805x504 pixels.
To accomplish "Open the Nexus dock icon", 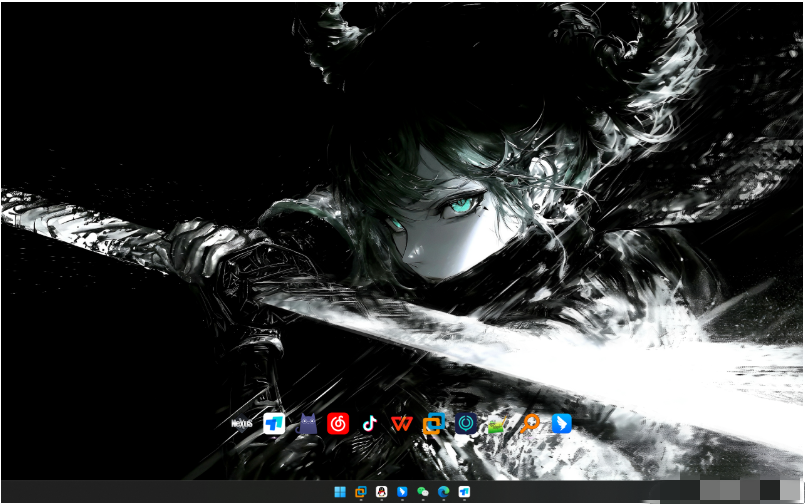I will [x=241, y=423].
